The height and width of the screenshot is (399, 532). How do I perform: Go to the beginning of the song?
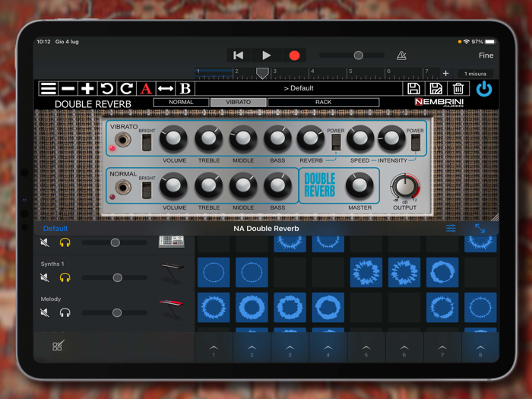[238, 55]
